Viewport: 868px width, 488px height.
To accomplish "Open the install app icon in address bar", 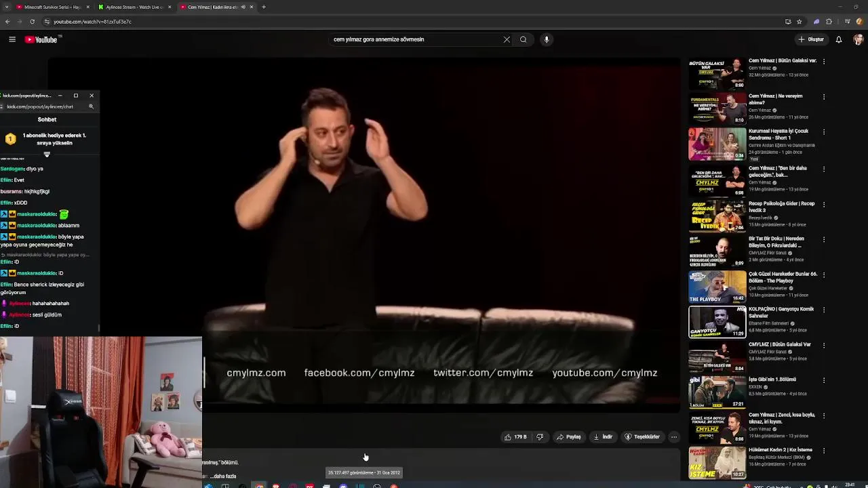I will point(788,22).
